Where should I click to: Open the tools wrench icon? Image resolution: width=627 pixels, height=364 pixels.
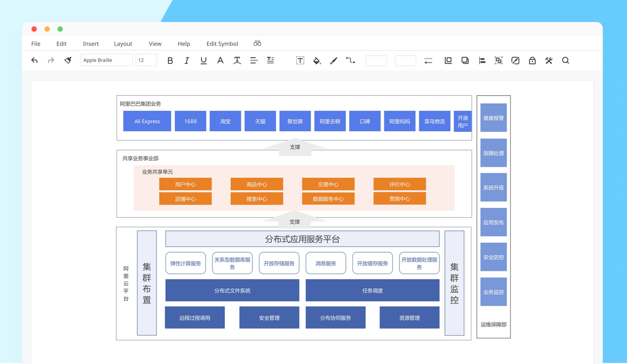click(x=549, y=60)
